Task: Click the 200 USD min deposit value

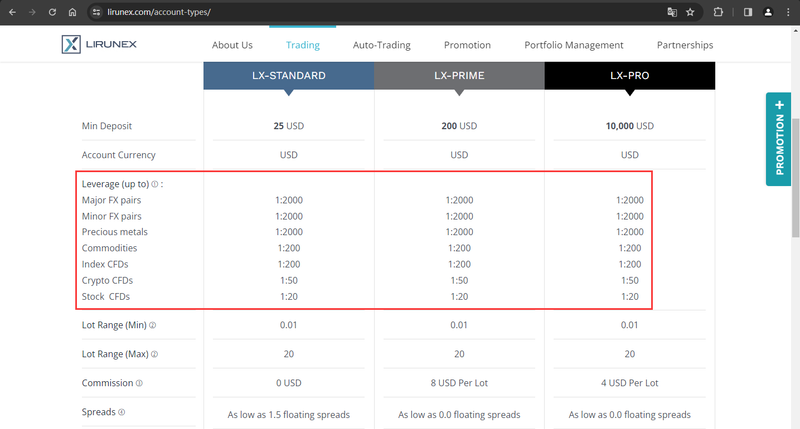Action: pyautogui.click(x=459, y=126)
